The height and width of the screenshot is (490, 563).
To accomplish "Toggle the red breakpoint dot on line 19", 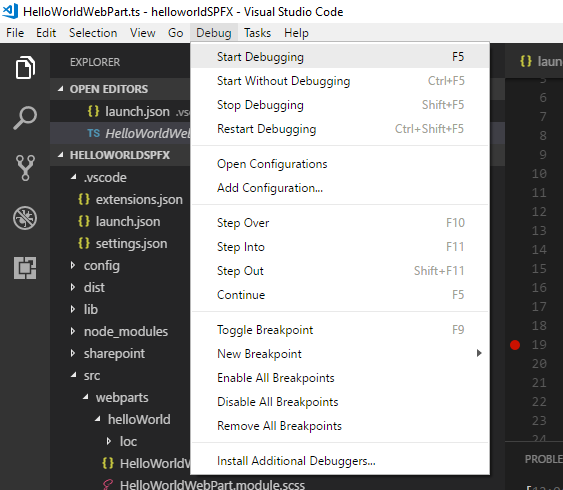I will click(x=515, y=345).
